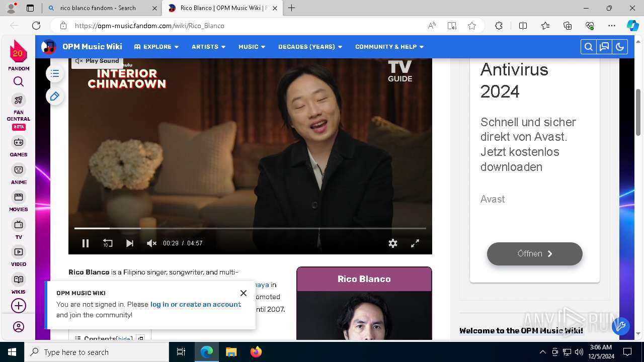The width and height of the screenshot is (644, 362).
Task: Open File Explorer from taskbar
Action: (x=231, y=352)
